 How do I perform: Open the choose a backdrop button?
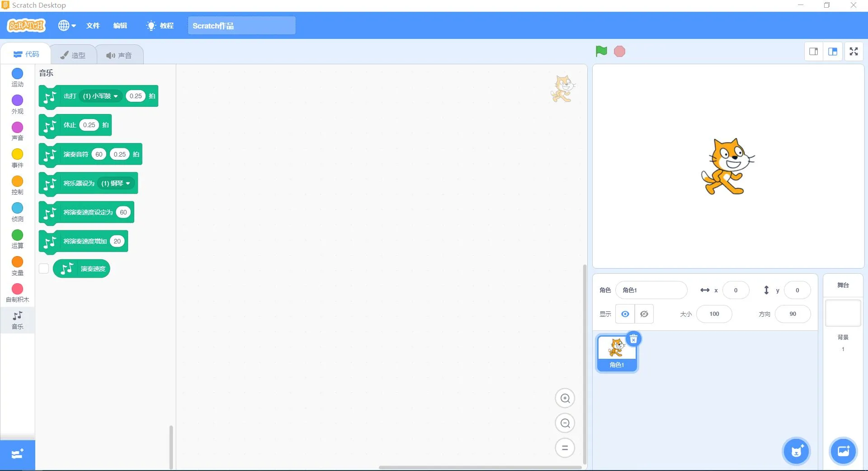click(843, 451)
